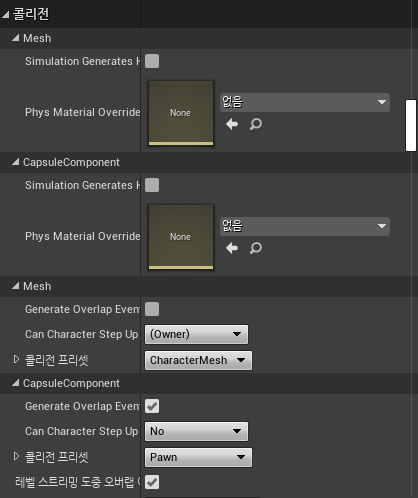Viewport: 418px width, 498px height.
Task: Select Simulation Generates Hit label under the first CapsuleComponent section
Action: (82, 185)
